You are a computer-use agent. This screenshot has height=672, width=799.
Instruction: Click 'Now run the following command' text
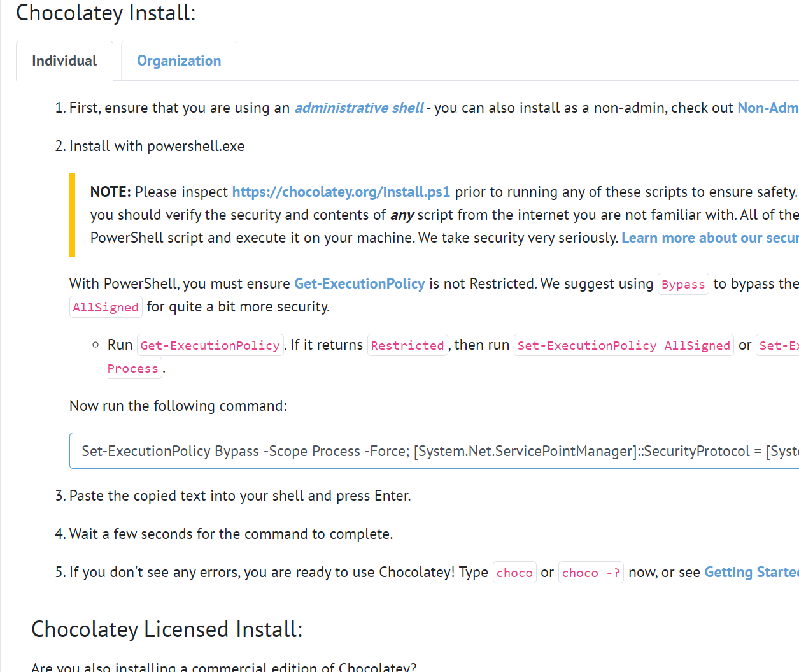(178, 406)
